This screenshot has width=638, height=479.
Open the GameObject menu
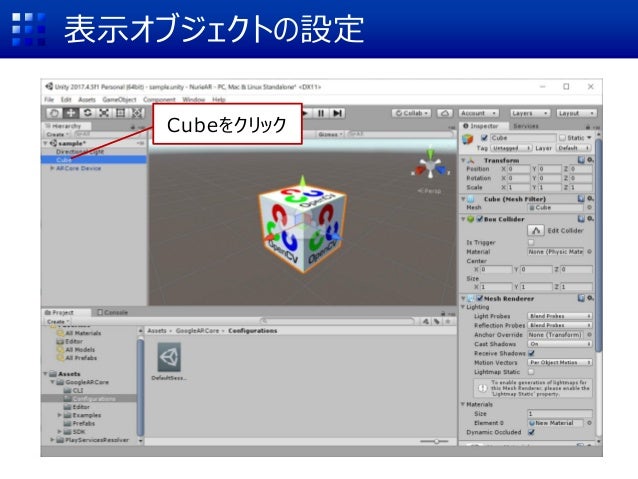pos(119,99)
